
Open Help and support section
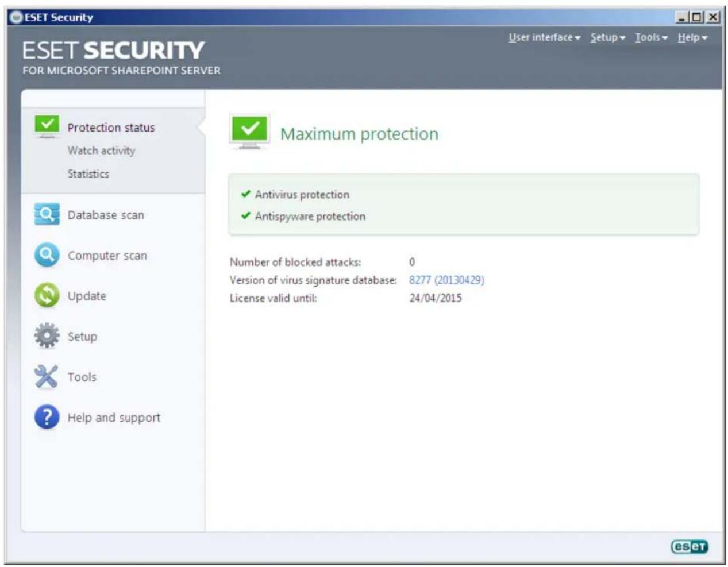click(114, 418)
